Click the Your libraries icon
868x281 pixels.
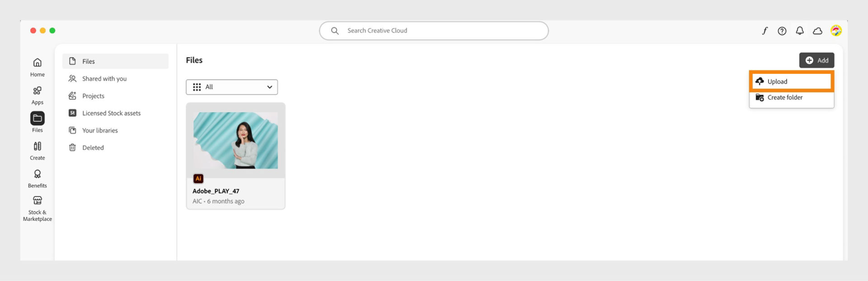coord(72,130)
